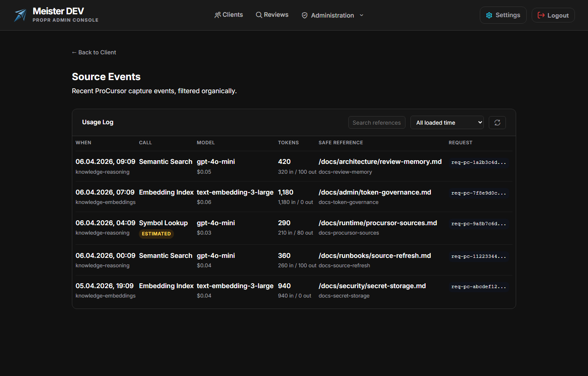This screenshot has width=588, height=376.
Task: Click the Administration shield icon
Action: [x=305, y=16]
